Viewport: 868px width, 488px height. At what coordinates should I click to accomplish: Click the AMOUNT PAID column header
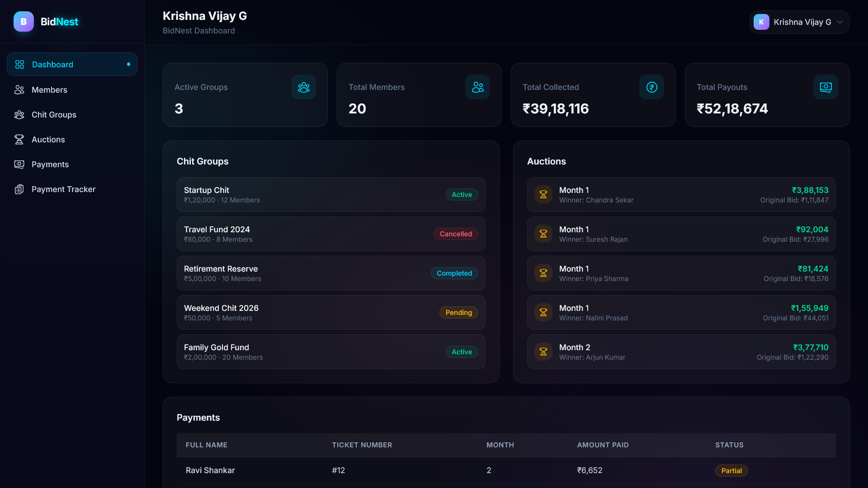click(x=603, y=445)
